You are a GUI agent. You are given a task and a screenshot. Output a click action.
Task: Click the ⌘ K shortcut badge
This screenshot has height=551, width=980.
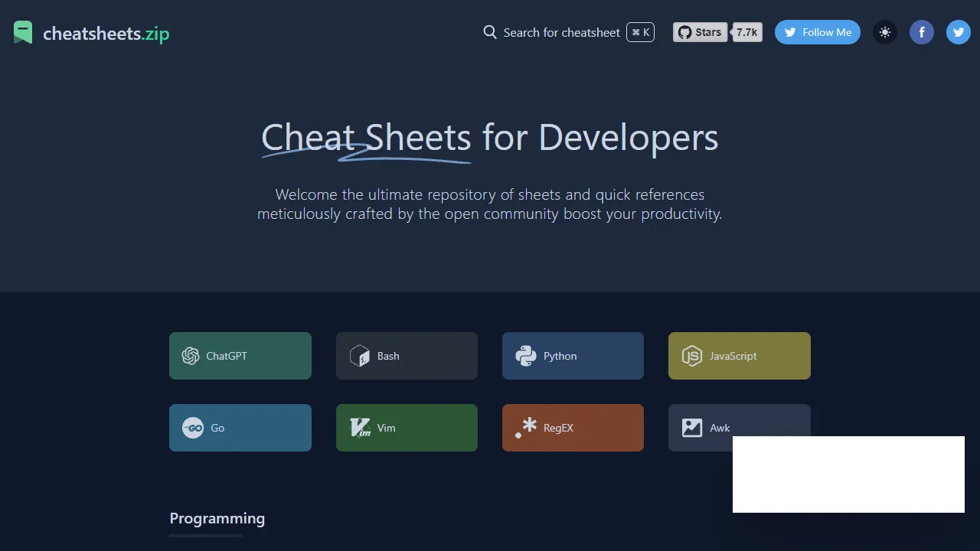(641, 32)
